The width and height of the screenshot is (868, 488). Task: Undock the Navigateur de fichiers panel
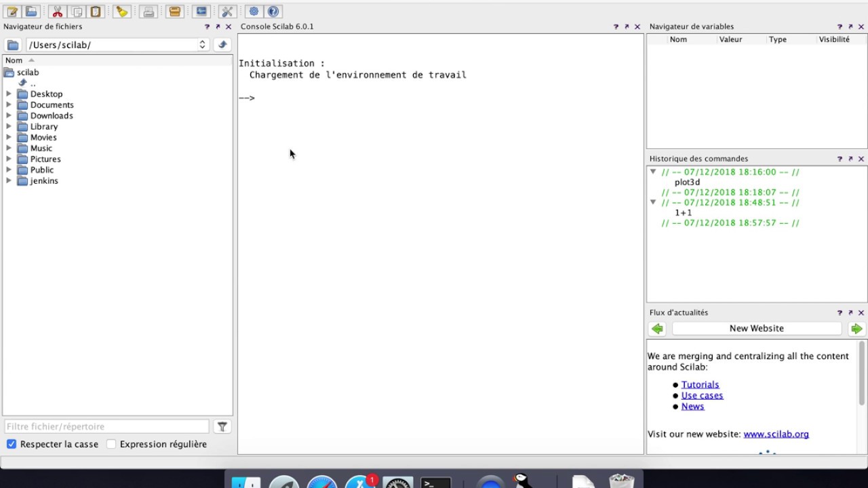tap(218, 27)
